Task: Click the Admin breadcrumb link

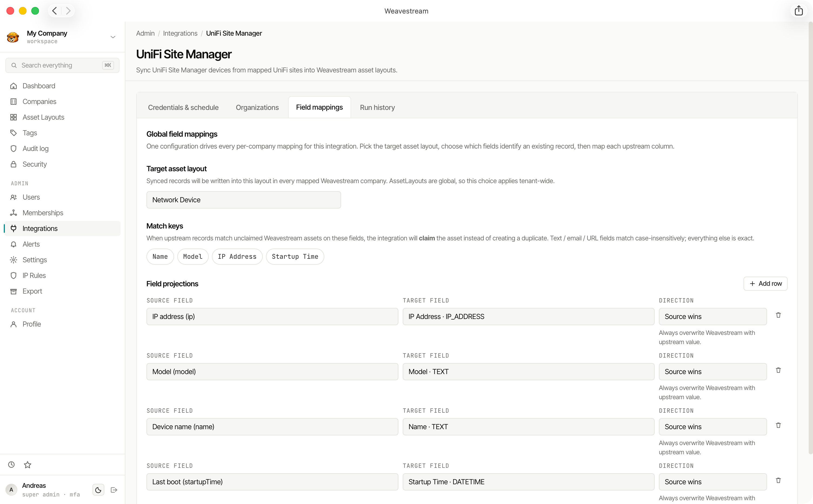Action: 145,33
